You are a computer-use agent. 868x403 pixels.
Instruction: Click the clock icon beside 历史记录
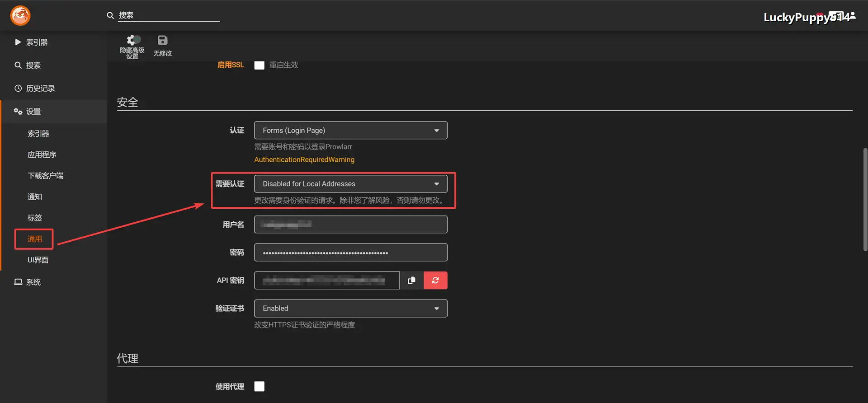[18, 88]
